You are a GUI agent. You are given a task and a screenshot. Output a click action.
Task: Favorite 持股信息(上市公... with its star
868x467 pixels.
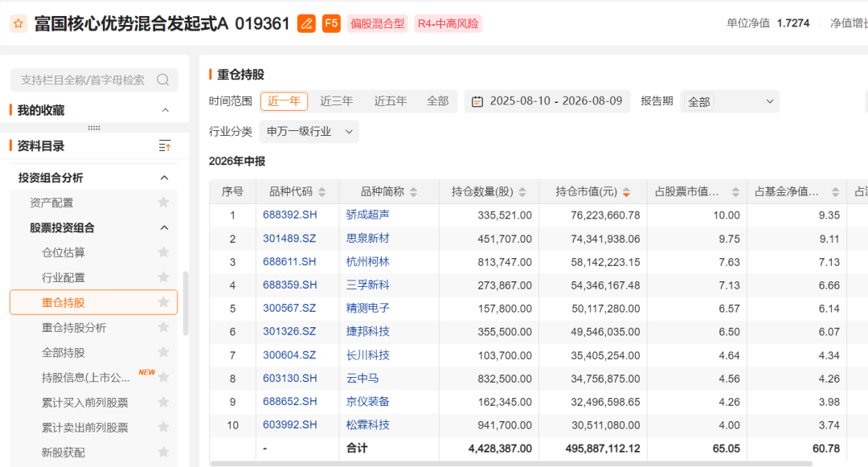pyautogui.click(x=163, y=377)
